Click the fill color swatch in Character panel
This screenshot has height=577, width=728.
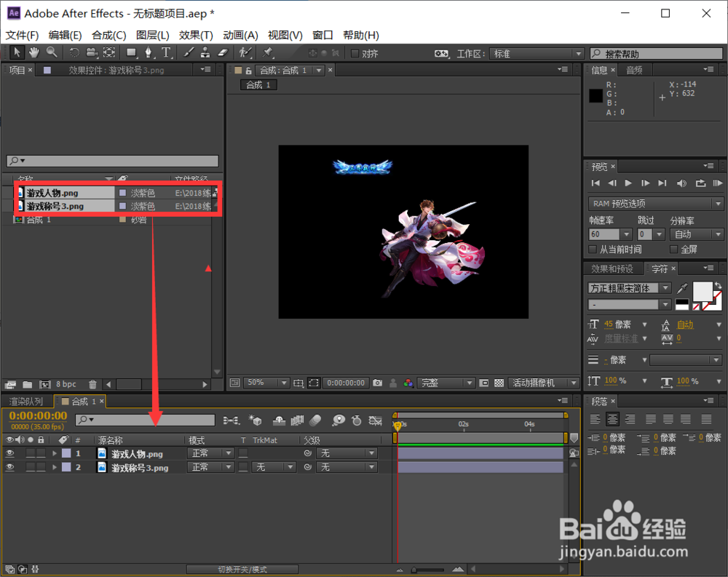tap(702, 292)
